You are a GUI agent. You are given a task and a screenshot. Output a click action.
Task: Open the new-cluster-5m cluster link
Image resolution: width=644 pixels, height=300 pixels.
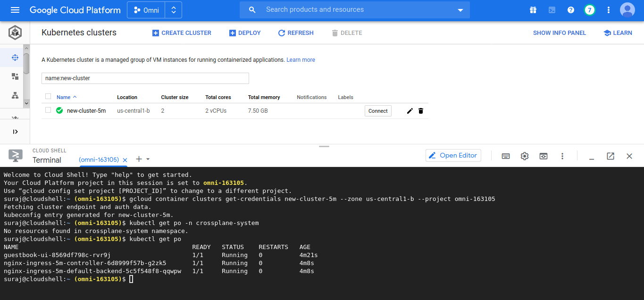coord(86,111)
